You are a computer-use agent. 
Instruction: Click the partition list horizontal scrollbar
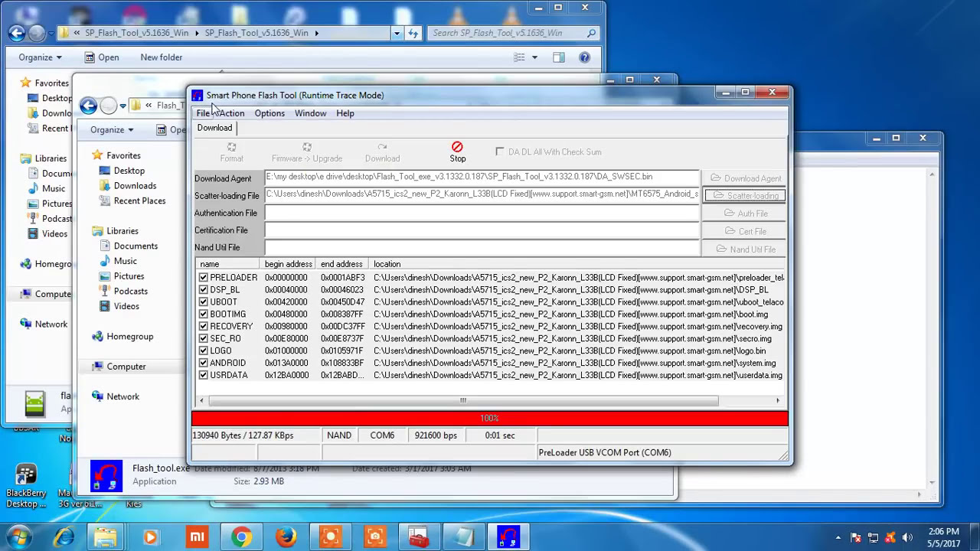click(x=462, y=400)
